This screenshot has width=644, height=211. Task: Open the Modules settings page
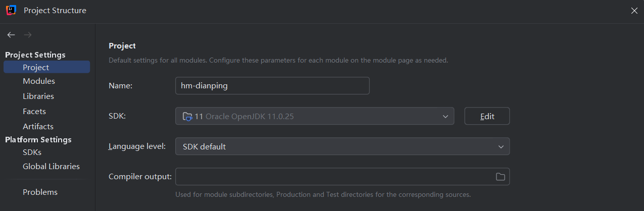39,81
